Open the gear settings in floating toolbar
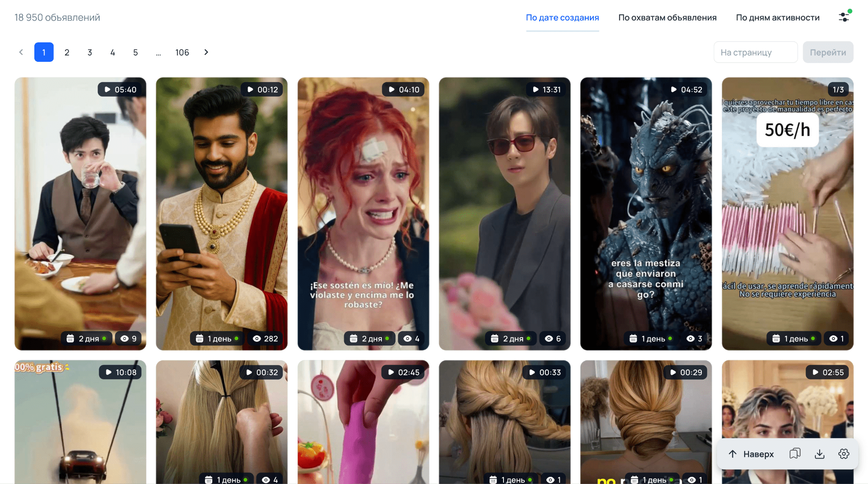The image size is (868, 484). 844,454
